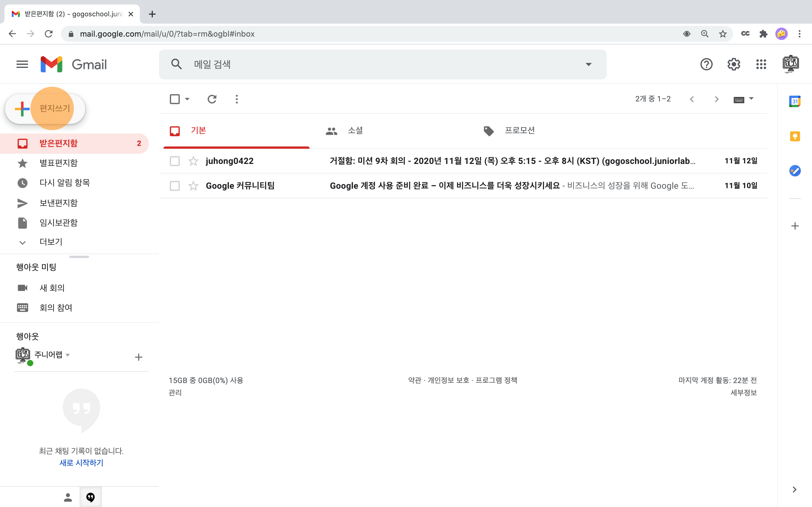Check the Google 커뮤니티팀 email checkbox
The height and width of the screenshot is (507, 812).
pos(175,186)
